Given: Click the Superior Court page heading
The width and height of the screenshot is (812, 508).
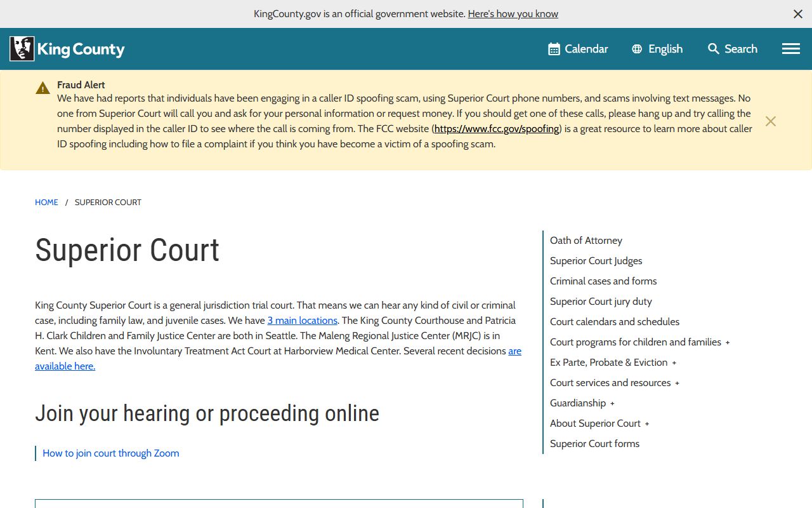Looking at the screenshot, I should pos(127,250).
